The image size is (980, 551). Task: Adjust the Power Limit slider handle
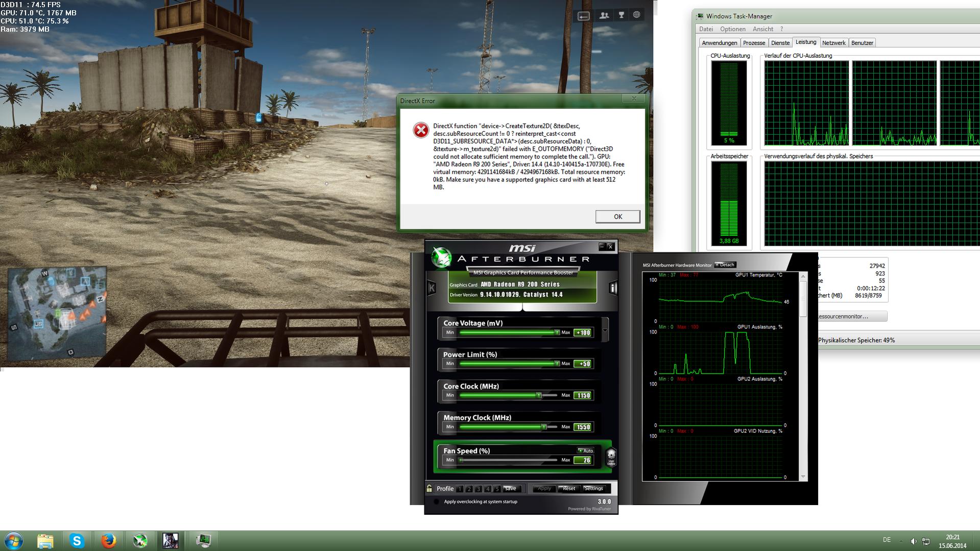click(557, 364)
